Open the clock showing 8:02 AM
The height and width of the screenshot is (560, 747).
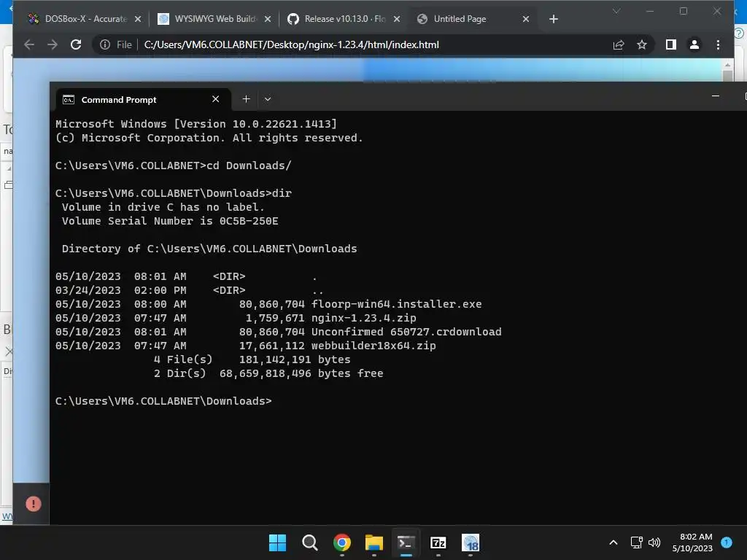(x=692, y=542)
